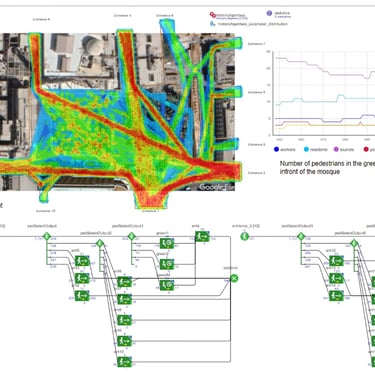The height and width of the screenshot is (375, 375).
Task: Click the Entrance 4 label
Action: click(x=41, y=19)
